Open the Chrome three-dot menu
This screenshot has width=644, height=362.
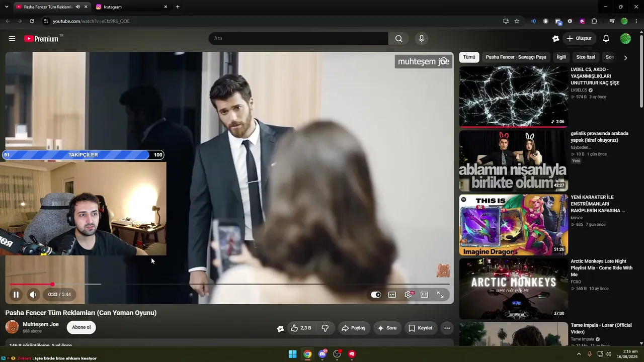636,21
